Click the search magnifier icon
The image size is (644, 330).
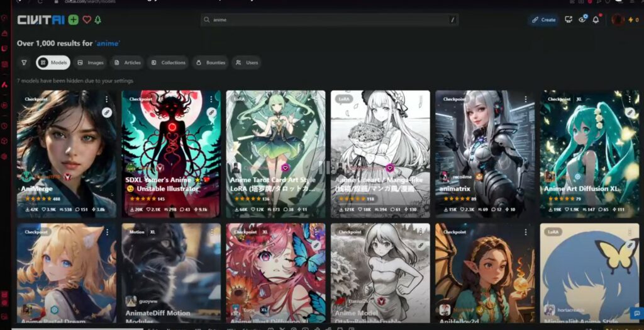pos(206,20)
